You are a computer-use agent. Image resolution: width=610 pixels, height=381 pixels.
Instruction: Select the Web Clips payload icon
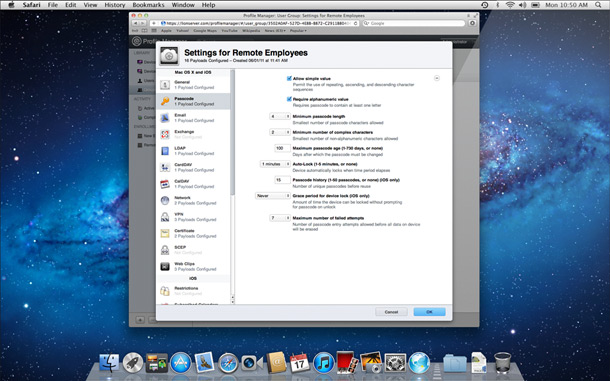coord(165,267)
